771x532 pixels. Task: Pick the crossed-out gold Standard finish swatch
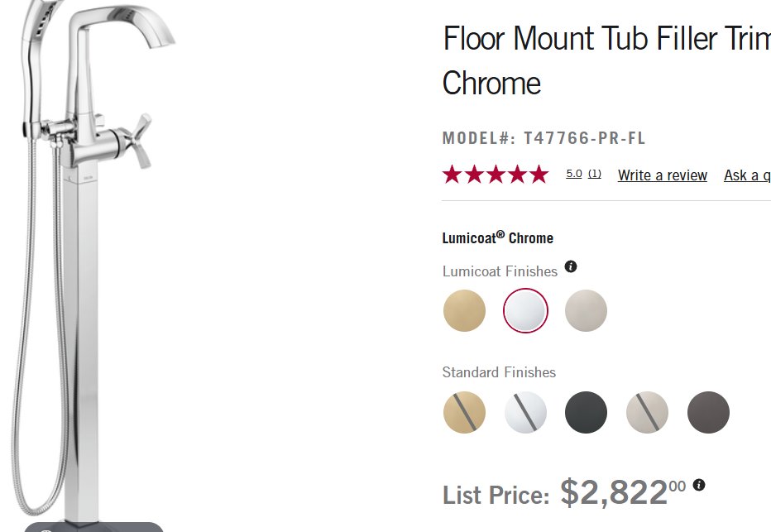[x=464, y=412]
